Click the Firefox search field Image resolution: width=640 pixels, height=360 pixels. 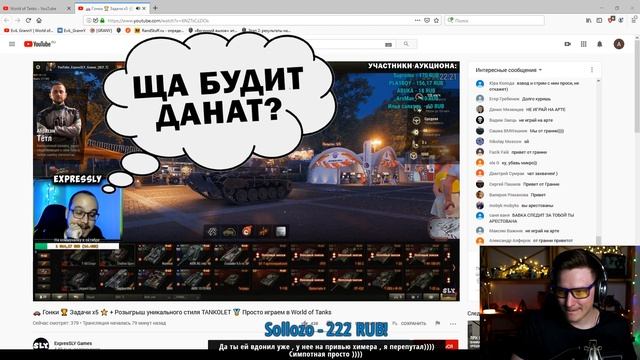(495, 20)
